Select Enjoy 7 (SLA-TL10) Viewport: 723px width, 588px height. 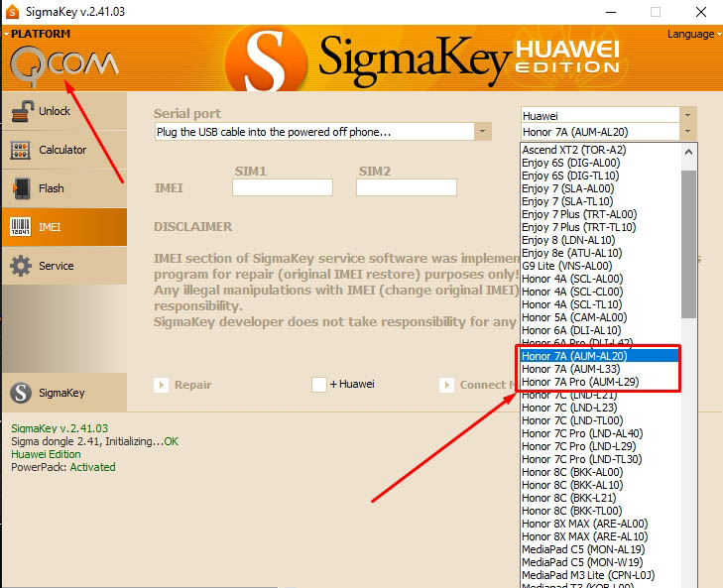tap(600, 201)
